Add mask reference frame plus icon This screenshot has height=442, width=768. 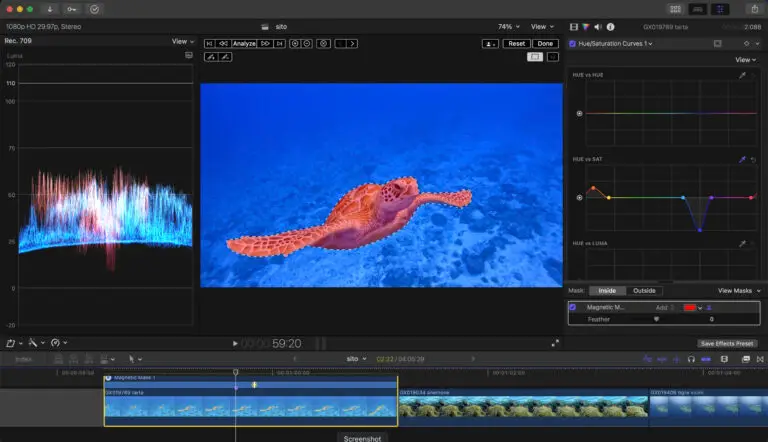click(x=294, y=44)
